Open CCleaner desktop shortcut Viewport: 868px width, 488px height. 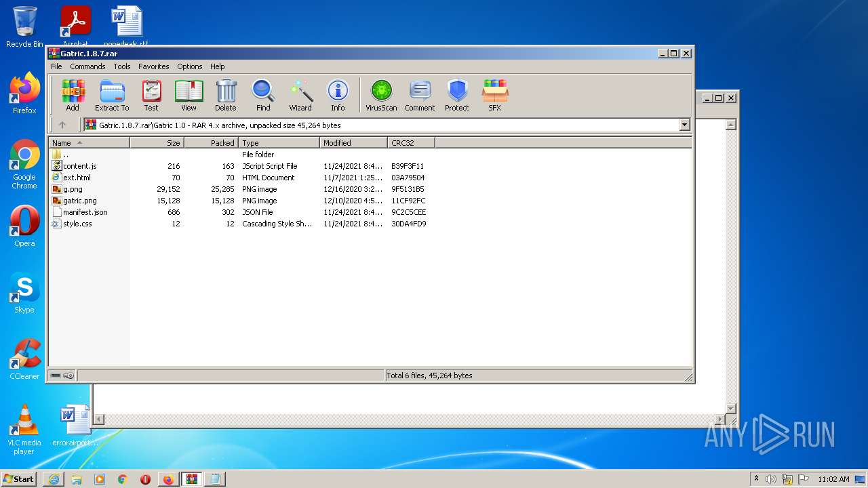tap(24, 359)
